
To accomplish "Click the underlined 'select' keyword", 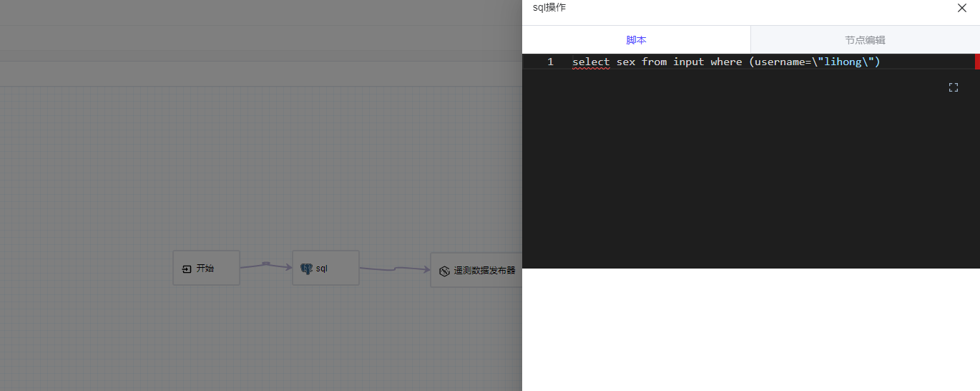I will tap(591, 62).
